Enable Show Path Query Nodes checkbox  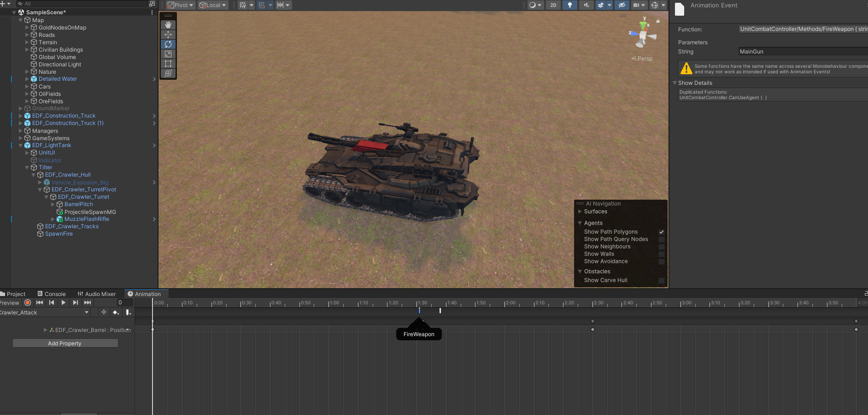tap(661, 239)
